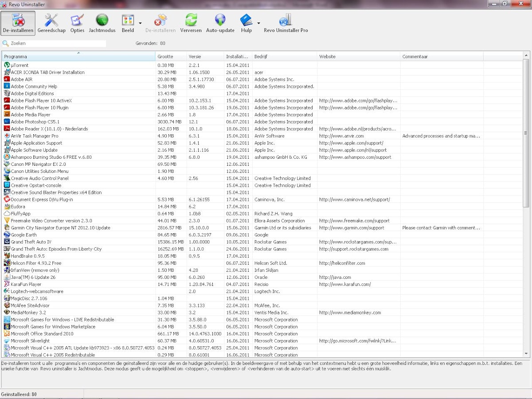
Task: Click the µTorrent program icon
Action: pyautogui.click(x=7, y=65)
